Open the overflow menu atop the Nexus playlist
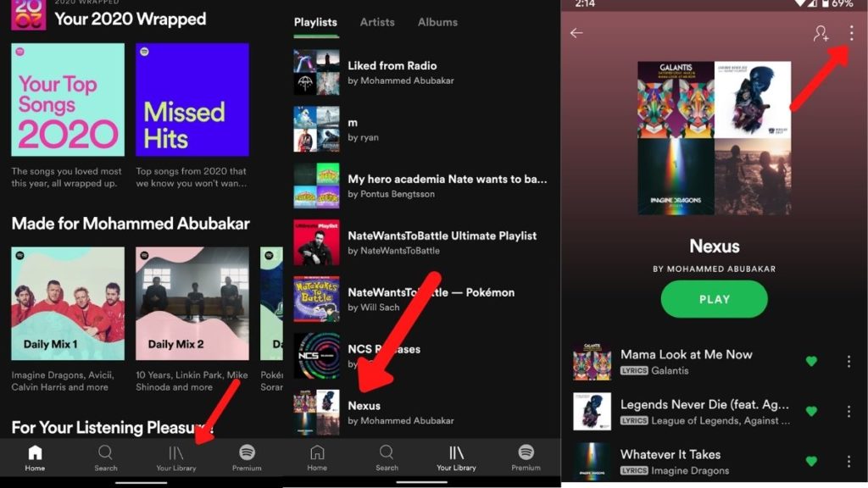The height and width of the screenshot is (488, 868). coord(852,30)
